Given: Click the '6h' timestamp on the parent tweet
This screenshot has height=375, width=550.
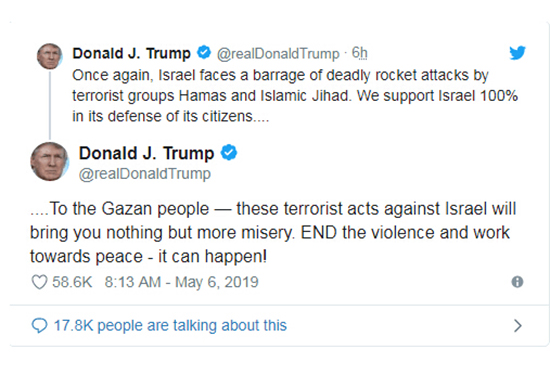Looking at the screenshot, I should [360, 53].
